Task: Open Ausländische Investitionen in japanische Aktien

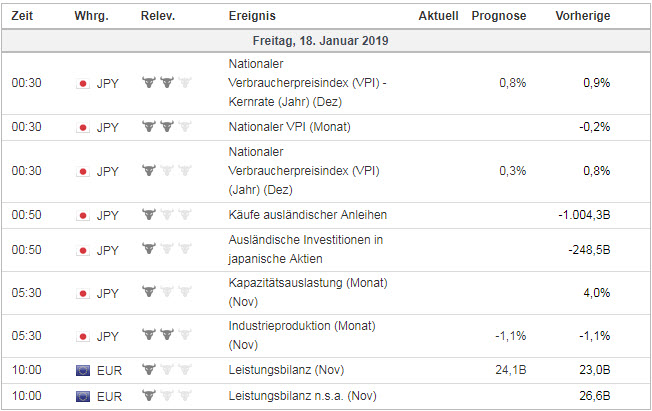Action: (x=306, y=249)
